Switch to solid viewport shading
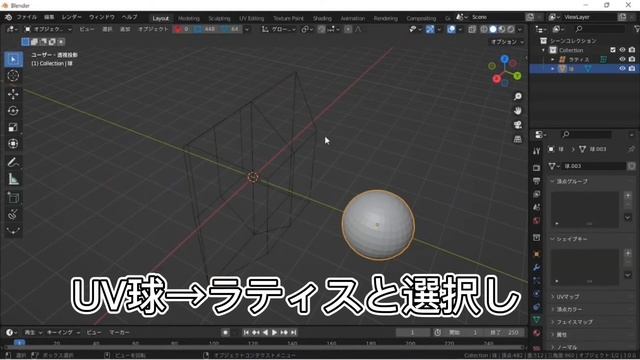This screenshot has height=360, width=640. 493,29
